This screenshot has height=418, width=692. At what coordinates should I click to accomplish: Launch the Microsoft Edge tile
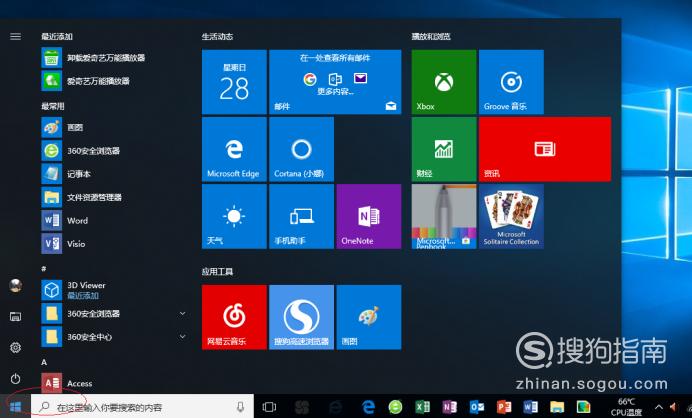click(234, 149)
